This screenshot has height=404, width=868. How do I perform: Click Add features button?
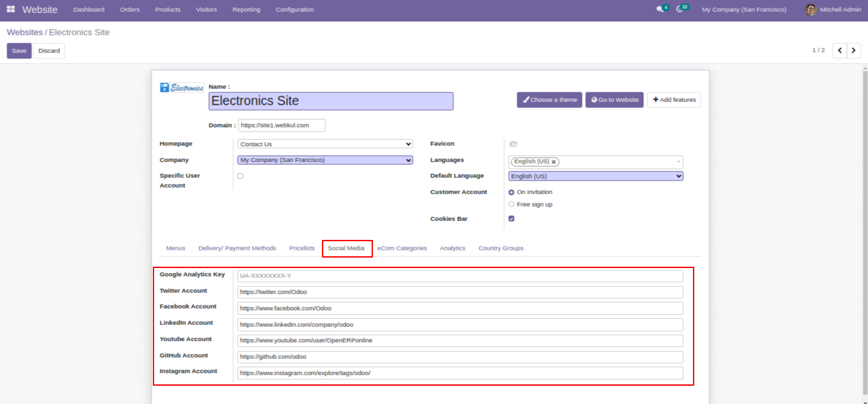pos(674,100)
